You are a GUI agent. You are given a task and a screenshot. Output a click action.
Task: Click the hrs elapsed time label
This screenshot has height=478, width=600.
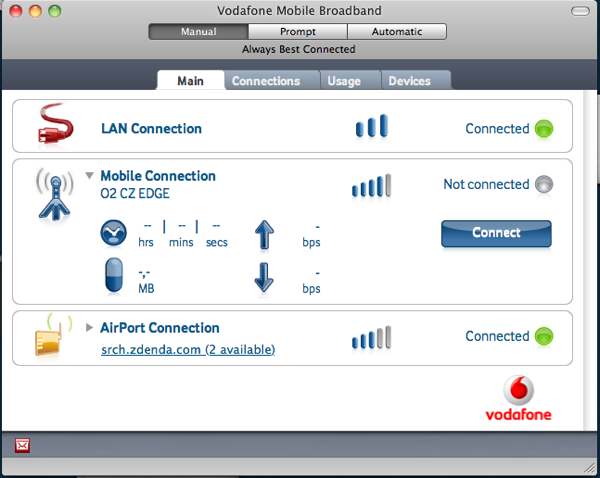(146, 242)
